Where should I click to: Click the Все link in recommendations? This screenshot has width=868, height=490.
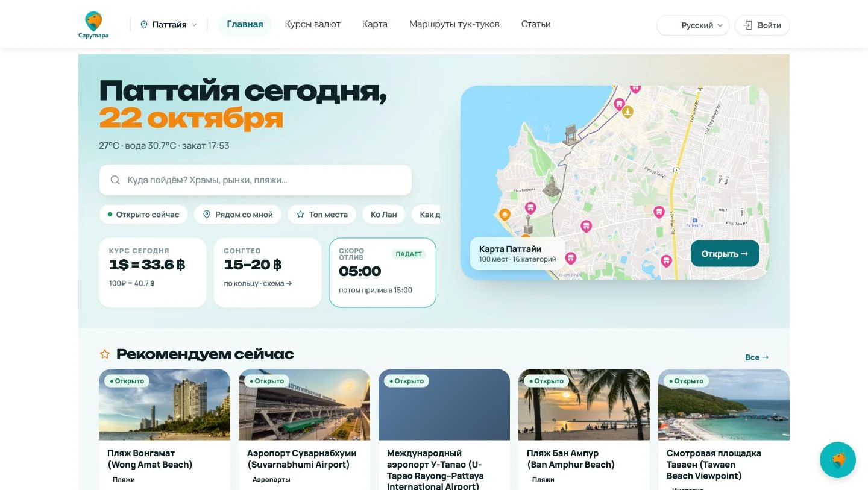(757, 357)
